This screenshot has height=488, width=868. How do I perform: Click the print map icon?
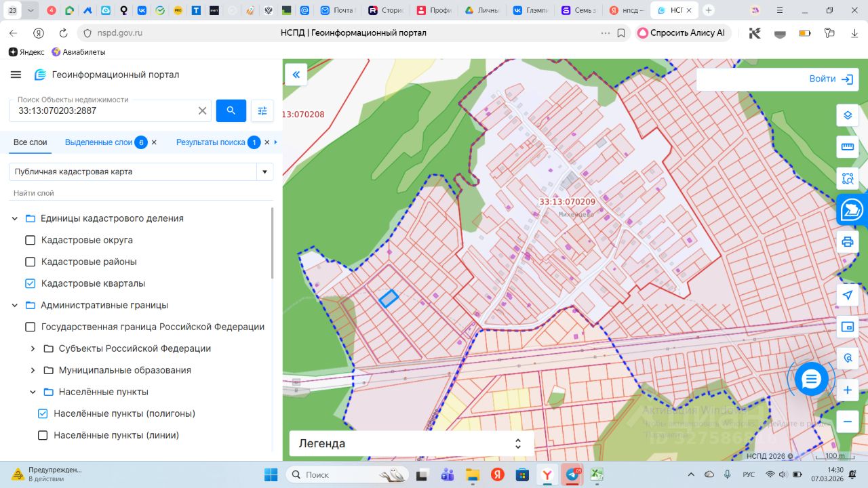point(847,241)
